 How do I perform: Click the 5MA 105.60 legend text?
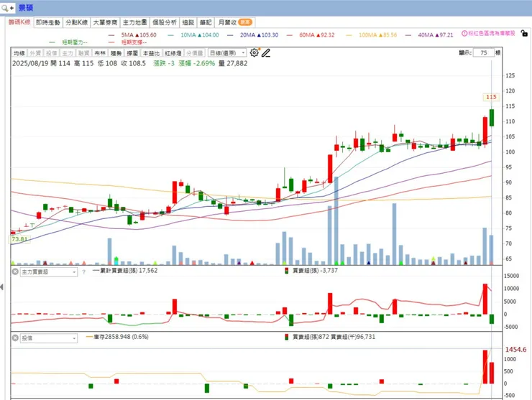pos(139,35)
